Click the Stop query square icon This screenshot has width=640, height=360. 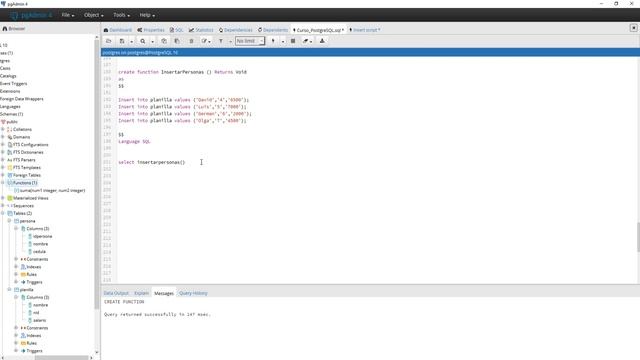[293, 41]
